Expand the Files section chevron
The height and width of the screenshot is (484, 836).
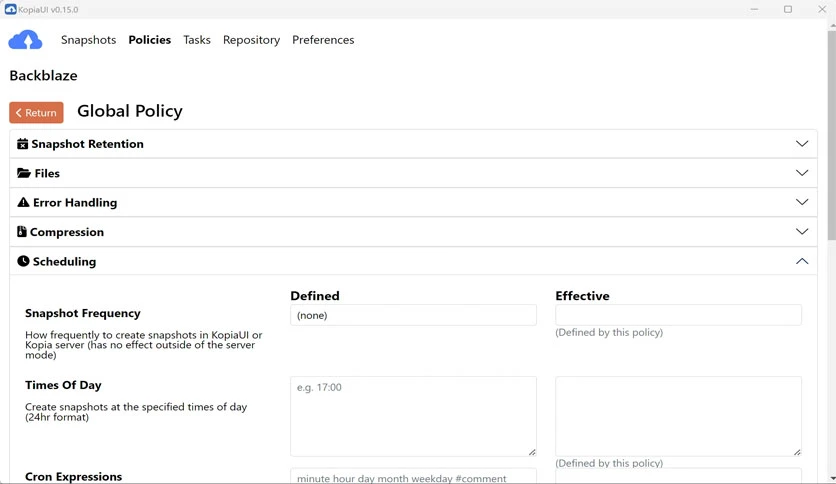pyautogui.click(x=802, y=173)
